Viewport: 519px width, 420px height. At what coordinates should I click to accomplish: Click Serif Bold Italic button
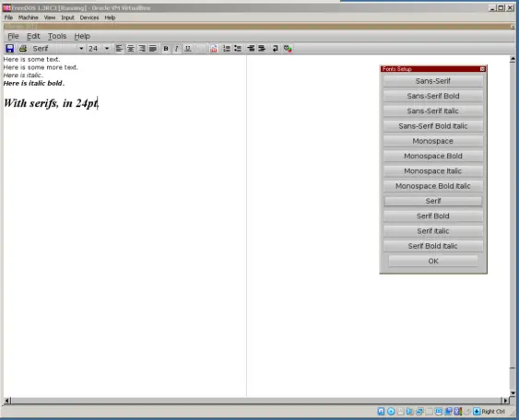pyautogui.click(x=433, y=246)
